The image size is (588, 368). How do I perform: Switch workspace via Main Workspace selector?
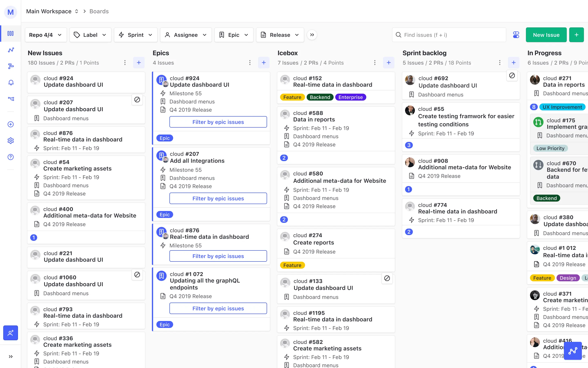point(52,11)
